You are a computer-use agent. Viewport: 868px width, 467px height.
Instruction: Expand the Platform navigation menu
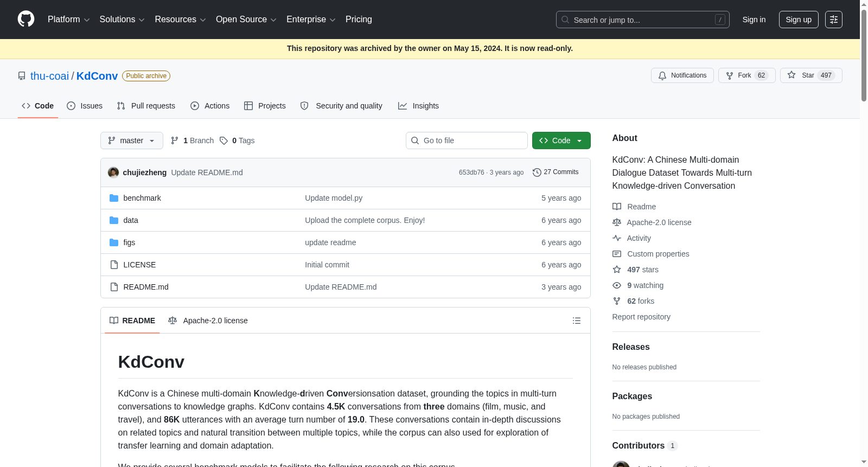68,20
